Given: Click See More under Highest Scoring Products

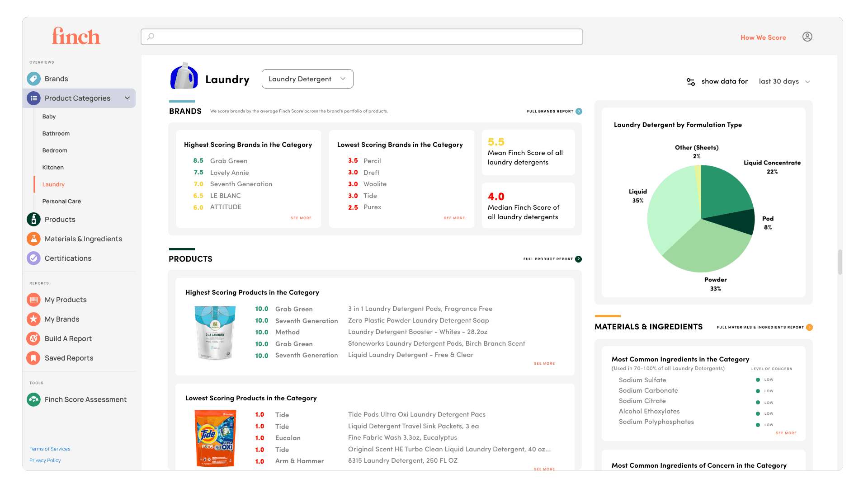Looking at the screenshot, I should coord(544,363).
